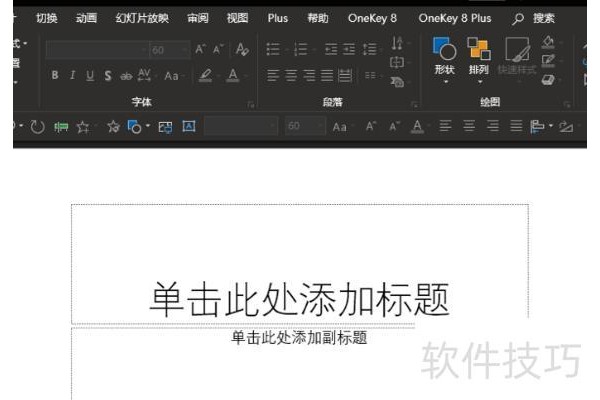Open the ribbon font size box showing 60

click(x=170, y=50)
